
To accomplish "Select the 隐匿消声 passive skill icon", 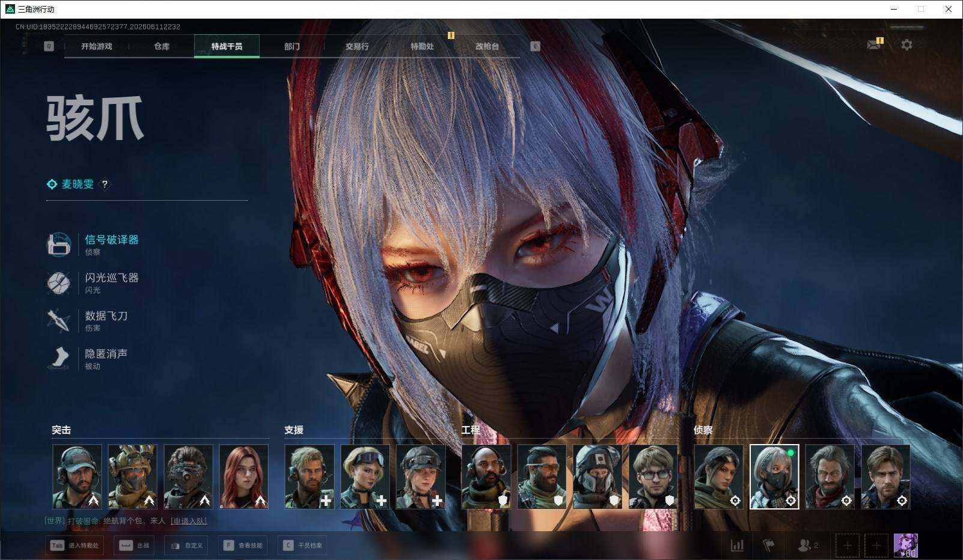I will (59, 358).
